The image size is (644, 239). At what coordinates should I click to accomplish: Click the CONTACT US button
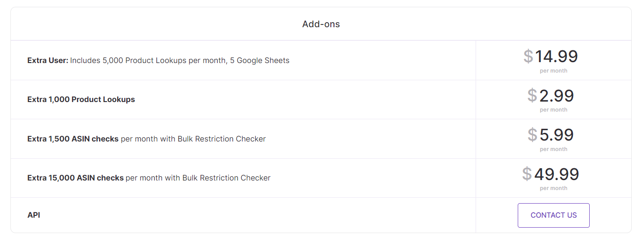pos(553,215)
